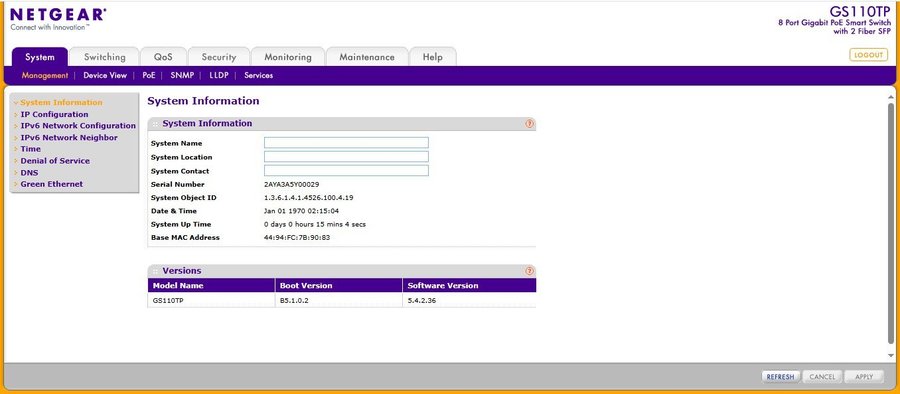
Task: Open Green Ethernet page
Action: [52, 184]
